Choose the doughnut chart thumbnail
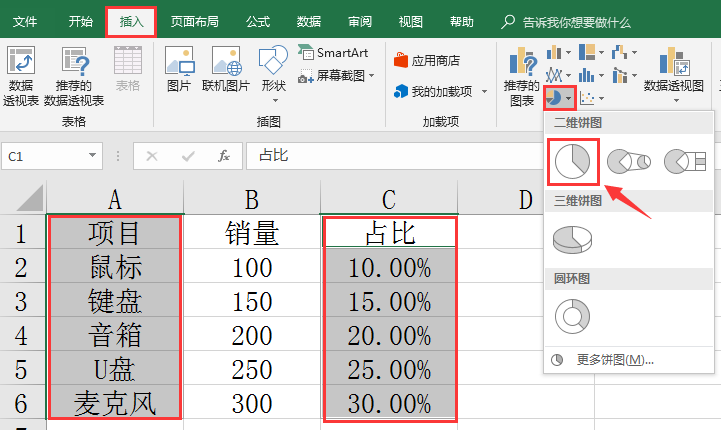Screen dimensions: 721x430 pyautogui.click(x=572, y=316)
